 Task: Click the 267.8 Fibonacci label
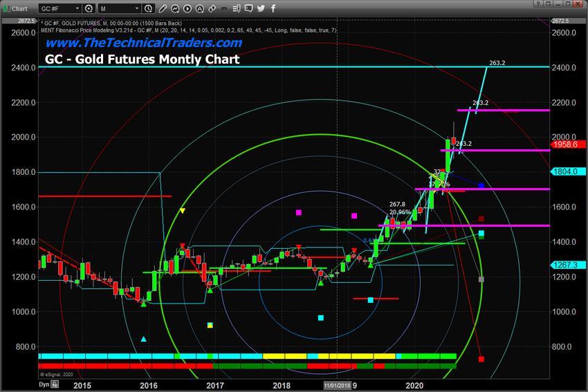pos(397,204)
